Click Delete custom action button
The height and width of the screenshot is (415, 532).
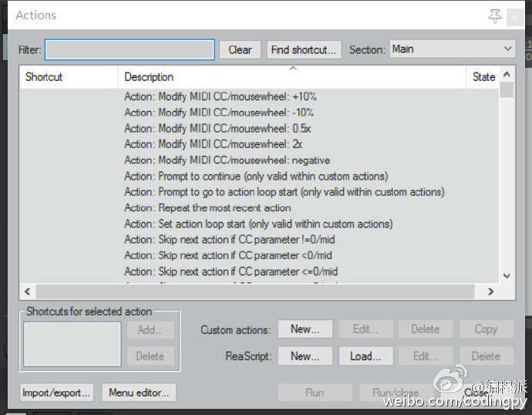tap(426, 329)
